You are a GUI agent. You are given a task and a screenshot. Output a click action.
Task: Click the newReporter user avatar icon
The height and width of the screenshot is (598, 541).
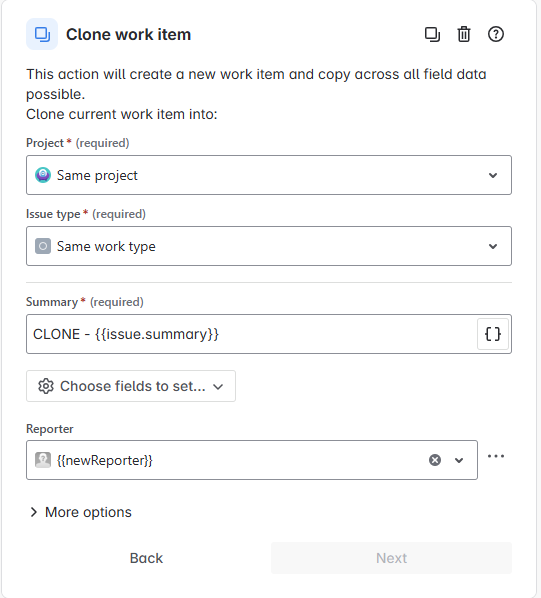(x=43, y=460)
